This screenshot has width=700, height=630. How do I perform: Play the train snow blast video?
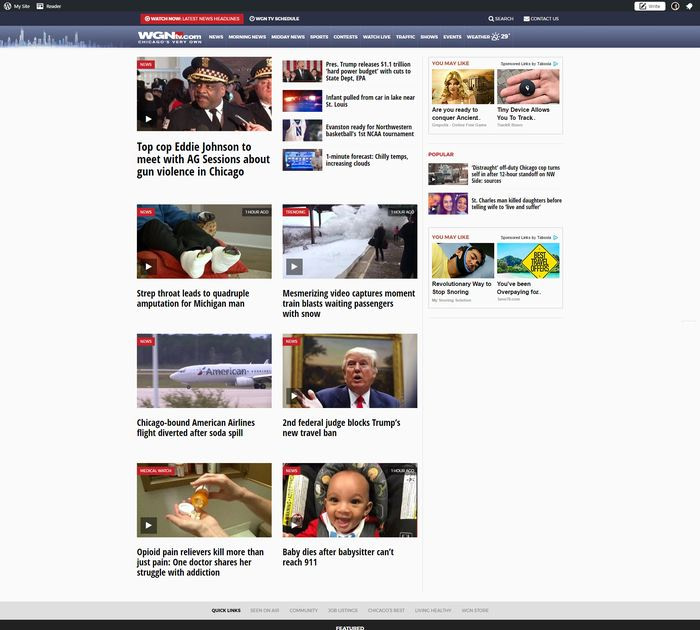294,267
